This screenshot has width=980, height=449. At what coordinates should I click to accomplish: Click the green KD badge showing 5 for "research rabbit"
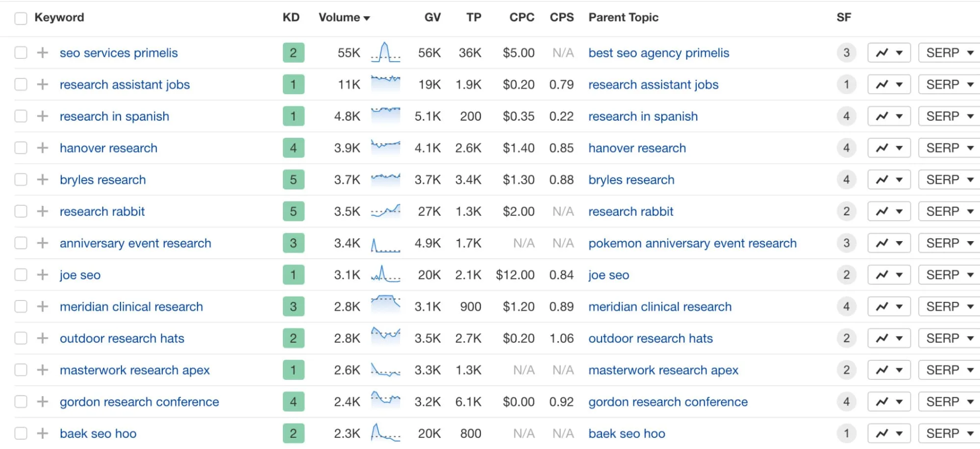[293, 211]
